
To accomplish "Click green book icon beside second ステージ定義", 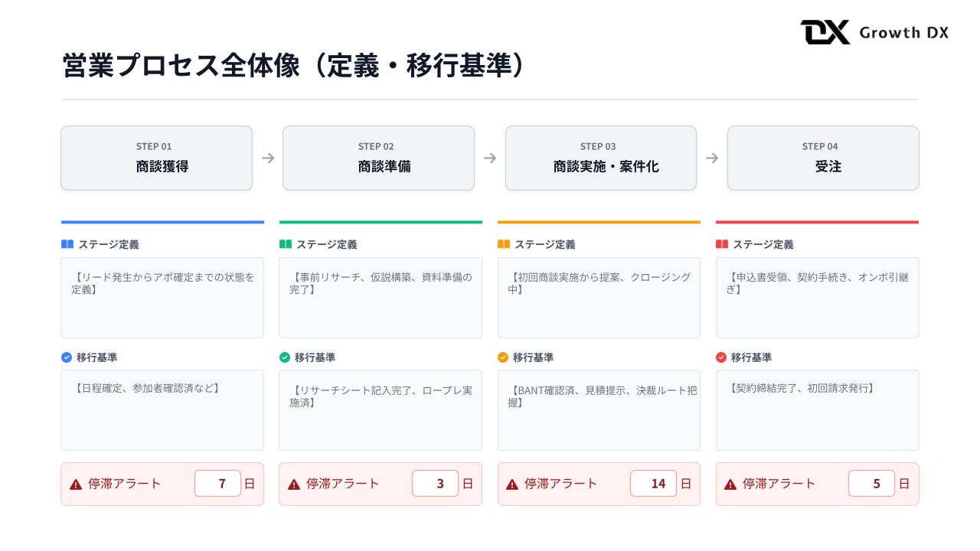I will point(286,244).
